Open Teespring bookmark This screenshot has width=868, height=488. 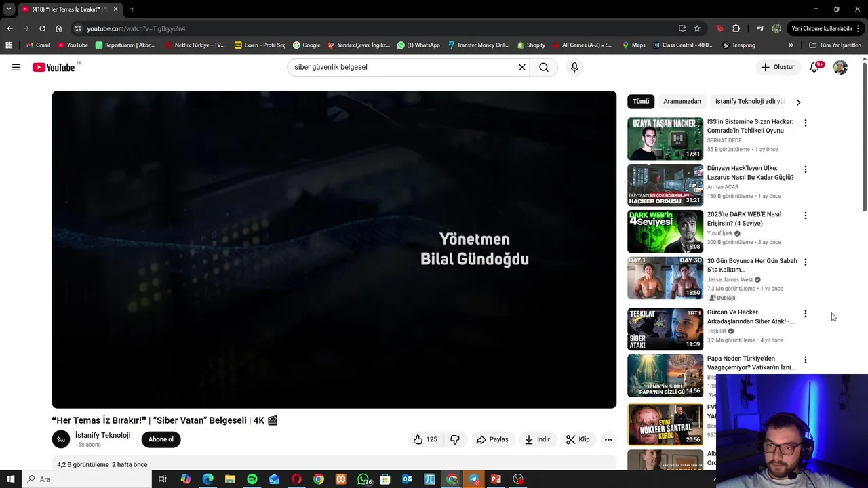739,45
